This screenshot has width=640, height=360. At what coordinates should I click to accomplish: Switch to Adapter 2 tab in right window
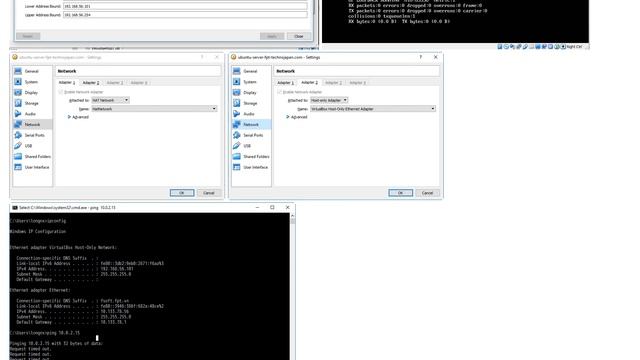click(309, 82)
